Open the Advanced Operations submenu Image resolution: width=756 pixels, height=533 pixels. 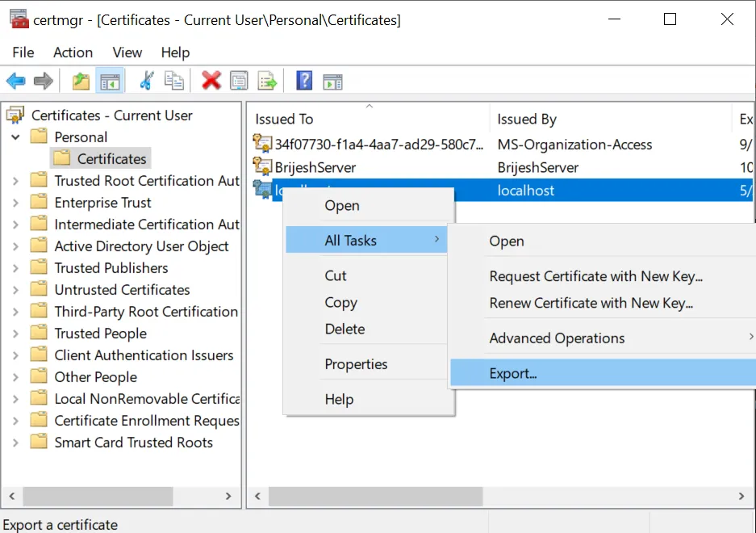click(x=557, y=338)
